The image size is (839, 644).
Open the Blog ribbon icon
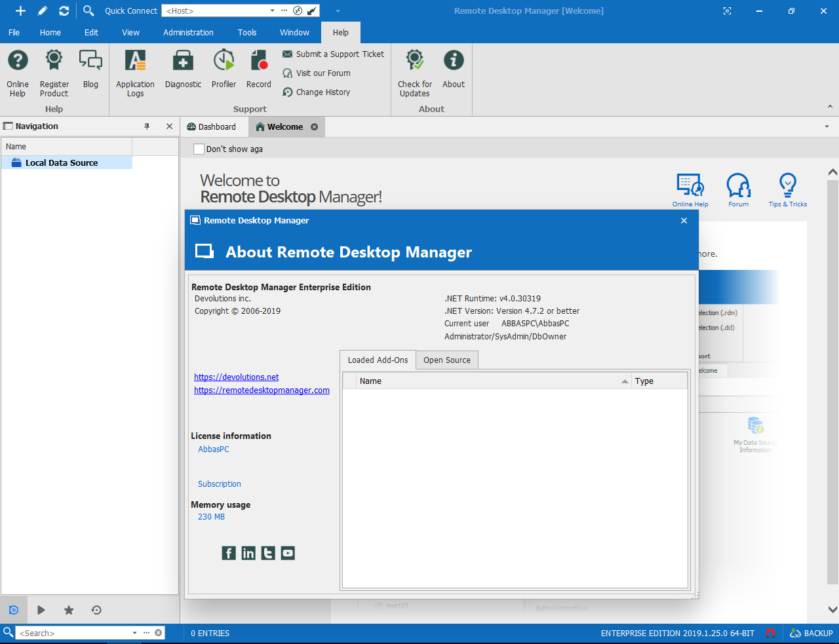[90, 69]
